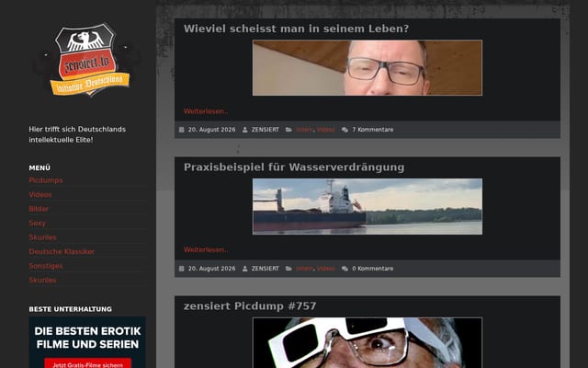
Task: Open post title 'zensiert Picdump #757'
Action: tap(250, 306)
